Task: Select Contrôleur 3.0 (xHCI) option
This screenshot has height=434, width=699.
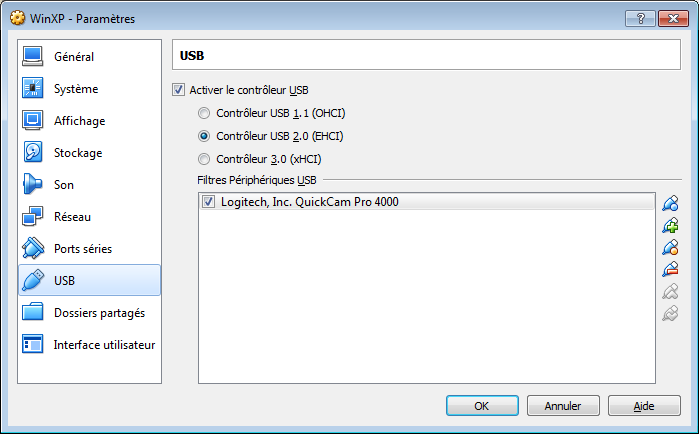Action: 204,159
